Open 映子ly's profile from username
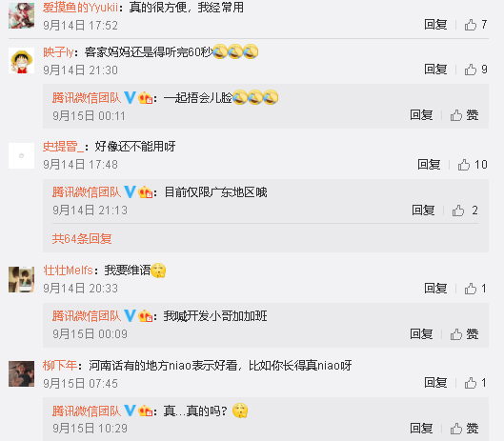 pyautogui.click(x=58, y=52)
